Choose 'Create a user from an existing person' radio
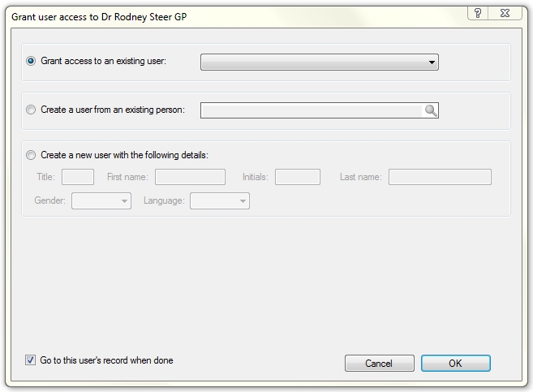 pyautogui.click(x=32, y=110)
